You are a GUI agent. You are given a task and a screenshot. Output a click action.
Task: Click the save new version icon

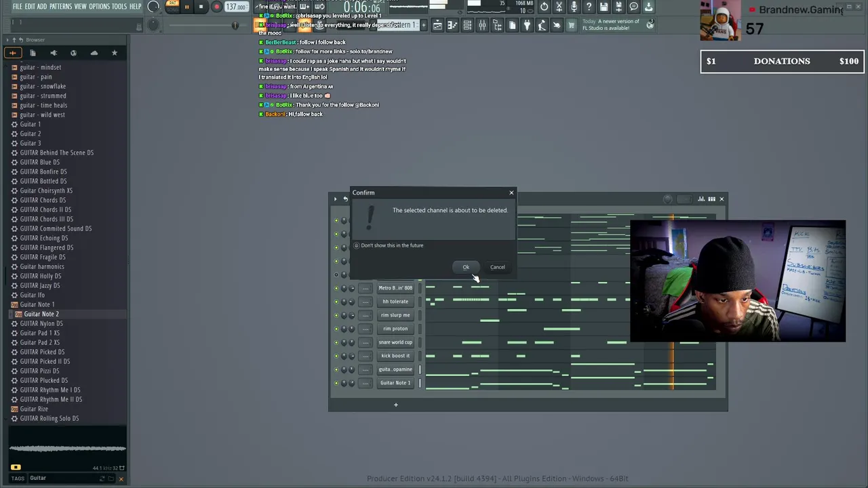tap(618, 7)
